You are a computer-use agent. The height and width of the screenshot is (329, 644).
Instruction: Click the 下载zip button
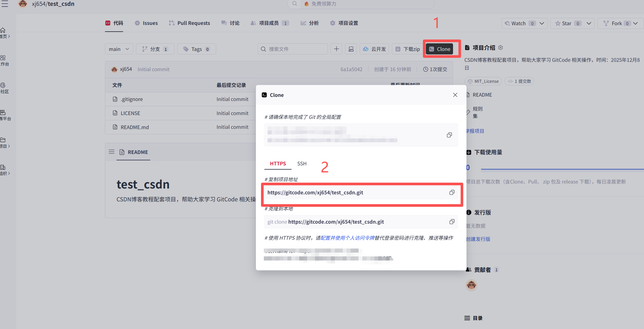[x=407, y=49]
